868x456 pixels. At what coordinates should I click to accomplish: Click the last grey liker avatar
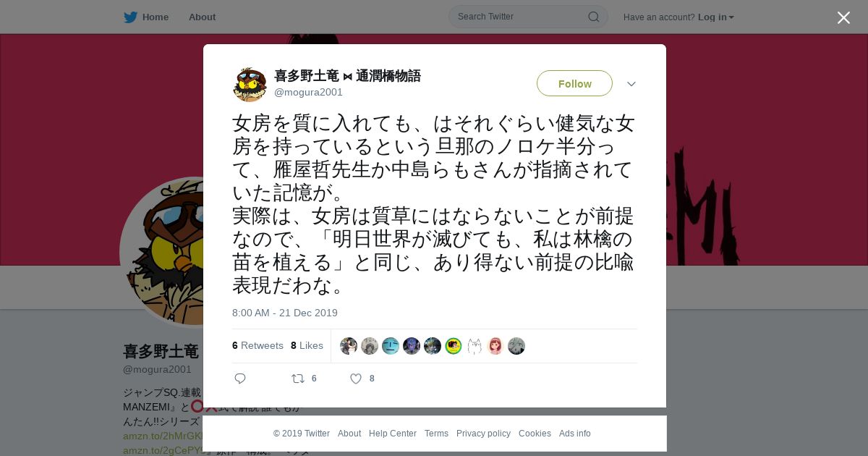pos(516,346)
